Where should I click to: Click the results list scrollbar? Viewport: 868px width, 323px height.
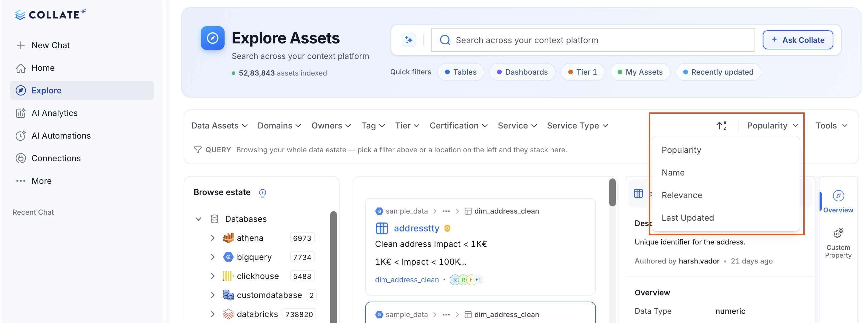612,192
